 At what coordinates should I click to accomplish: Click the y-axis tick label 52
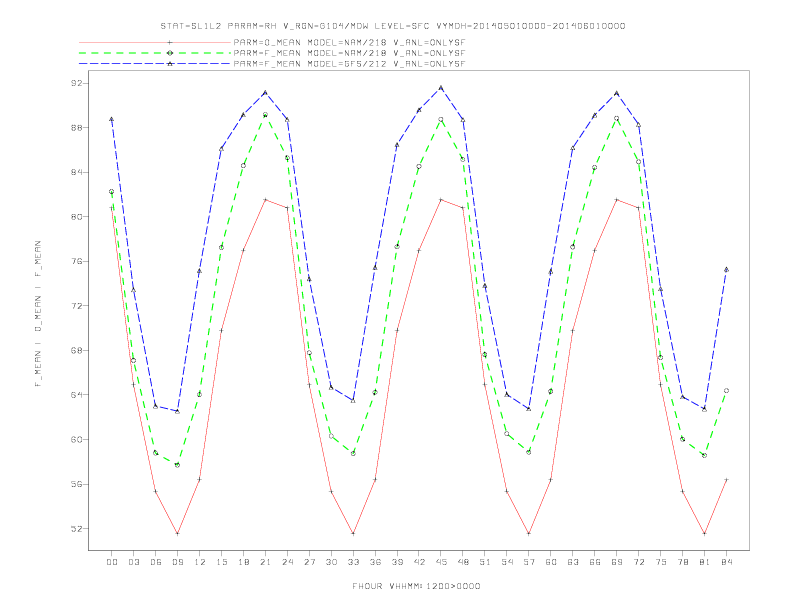(76, 529)
